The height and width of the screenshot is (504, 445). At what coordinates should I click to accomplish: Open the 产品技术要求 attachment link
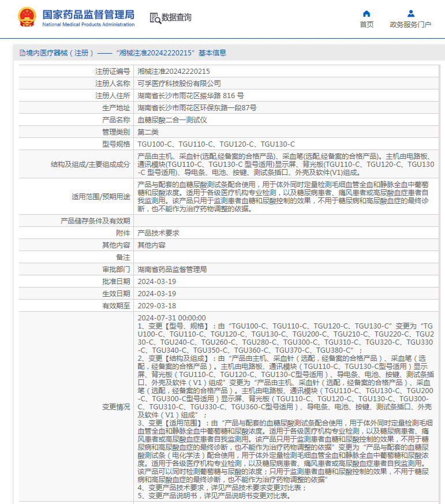point(158,233)
